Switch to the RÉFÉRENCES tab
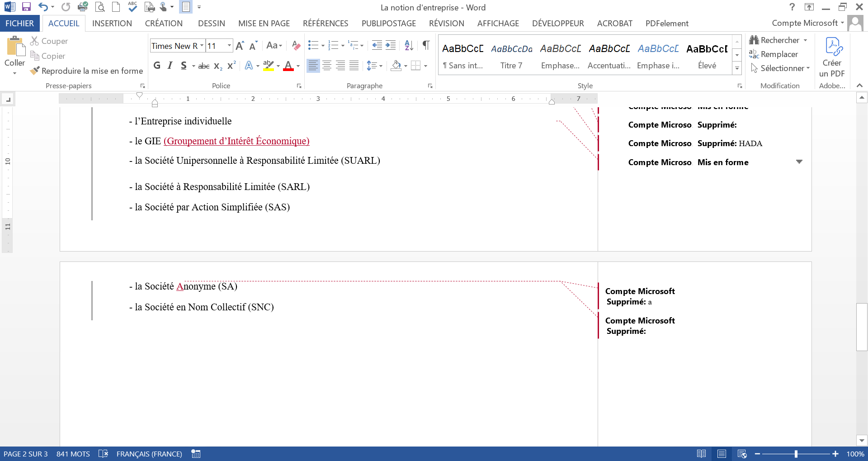The height and width of the screenshot is (461, 868). [x=325, y=24]
